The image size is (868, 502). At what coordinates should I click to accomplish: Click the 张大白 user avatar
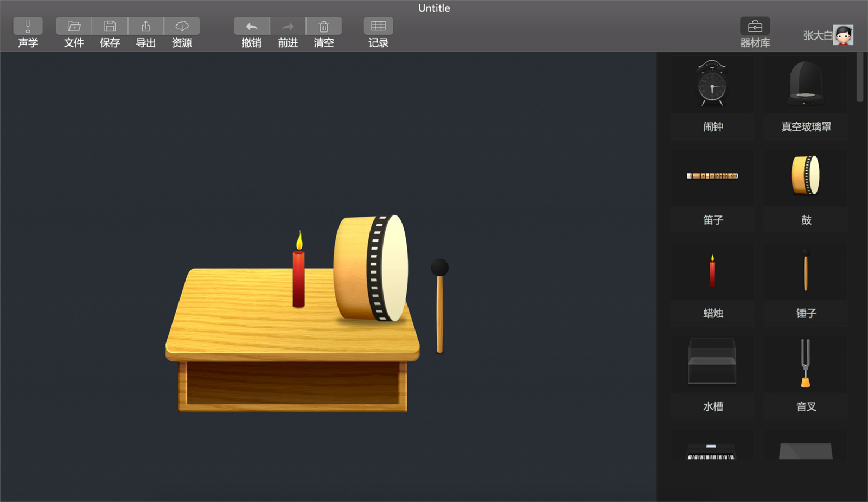coord(843,35)
